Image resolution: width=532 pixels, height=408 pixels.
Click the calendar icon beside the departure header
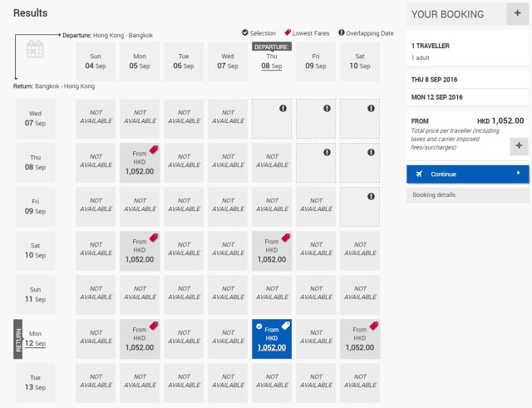[x=35, y=50]
